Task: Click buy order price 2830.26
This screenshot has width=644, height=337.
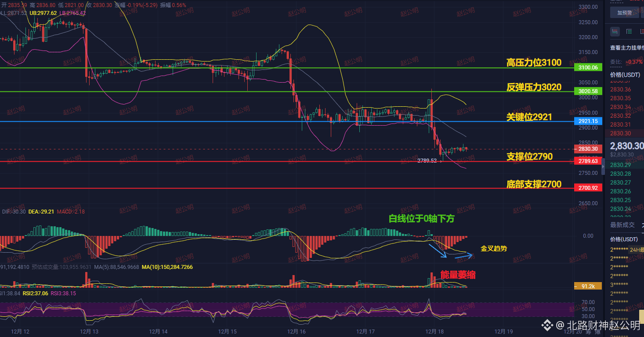Action: (621, 192)
